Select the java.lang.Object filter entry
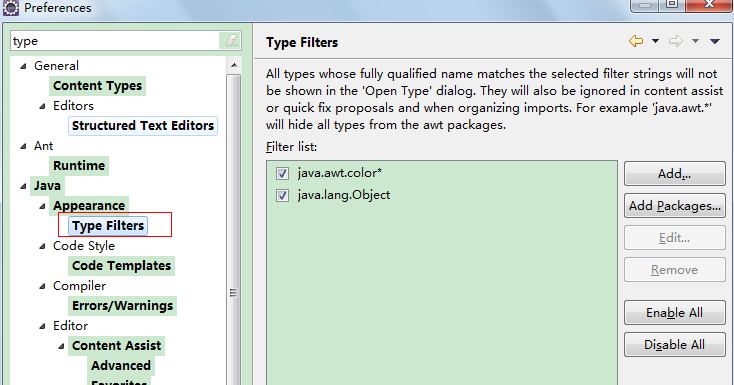 pyautogui.click(x=344, y=195)
